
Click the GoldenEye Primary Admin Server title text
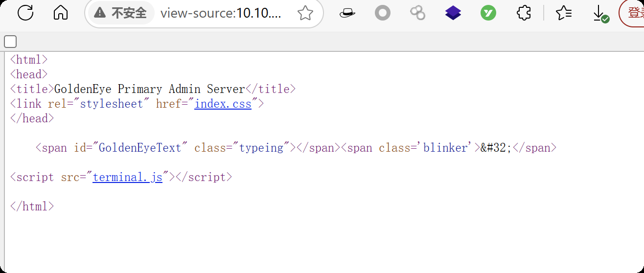click(x=149, y=89)
